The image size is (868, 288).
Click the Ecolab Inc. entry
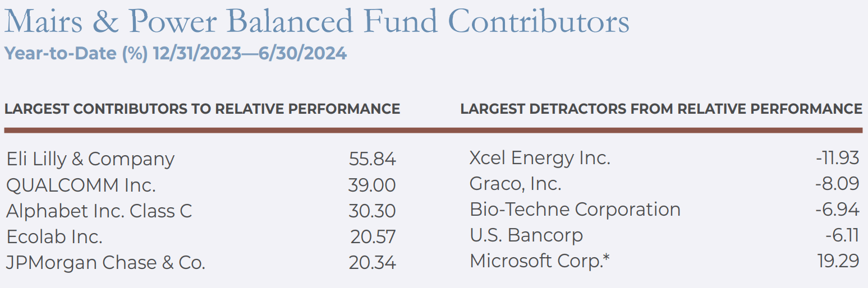click(x=54, y=237)
